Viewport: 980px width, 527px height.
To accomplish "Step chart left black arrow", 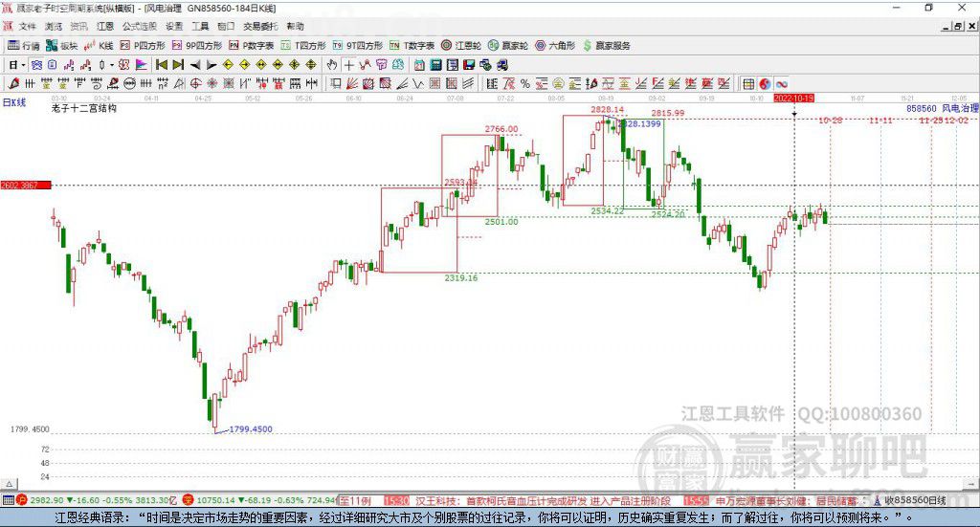I will pos(195,65).
